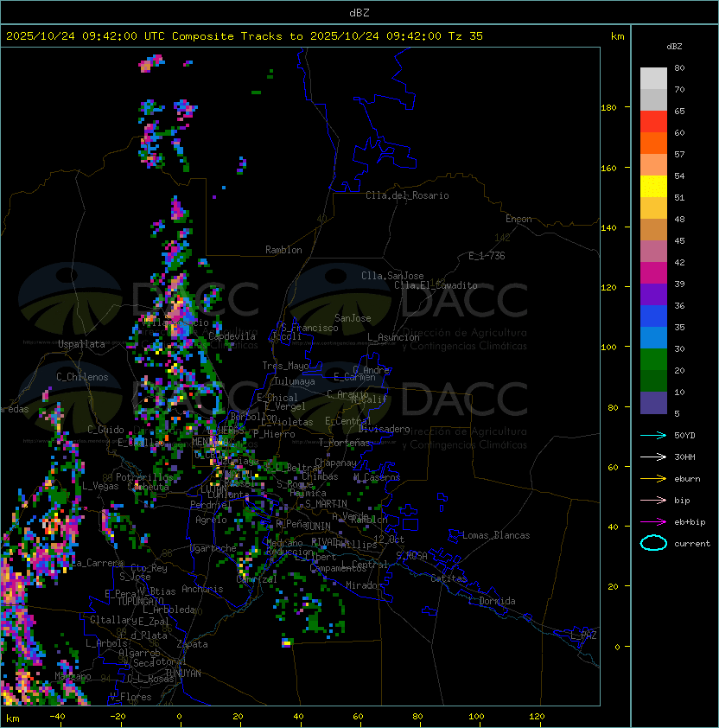Click the C_Guido map label
719x728 pixels.
click(x=105, y=430)
